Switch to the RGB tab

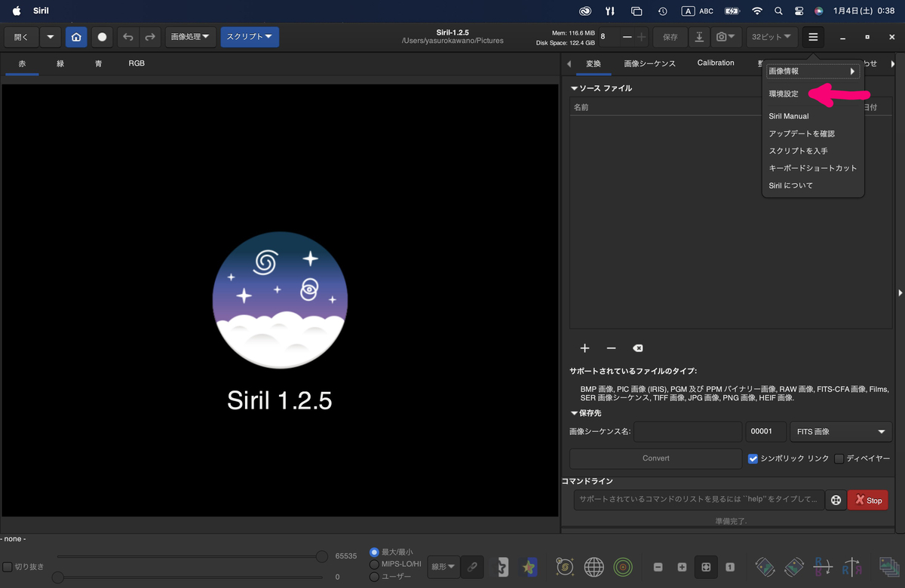click(x=137, y=64)
